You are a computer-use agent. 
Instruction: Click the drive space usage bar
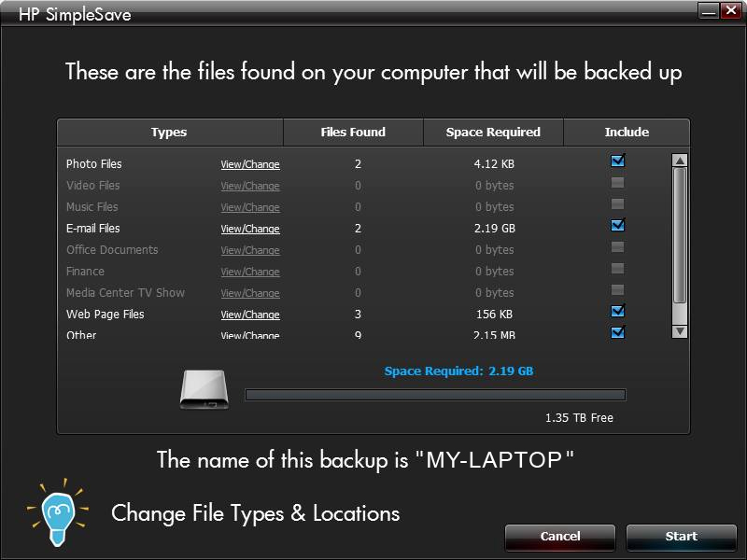(x=435, y=395)
